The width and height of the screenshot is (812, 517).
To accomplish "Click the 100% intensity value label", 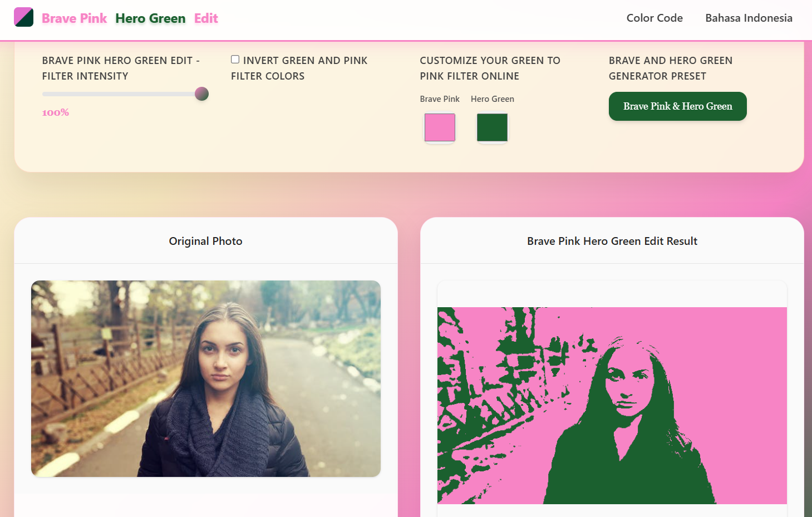I will pyautogui.click(x=56, y=112).
